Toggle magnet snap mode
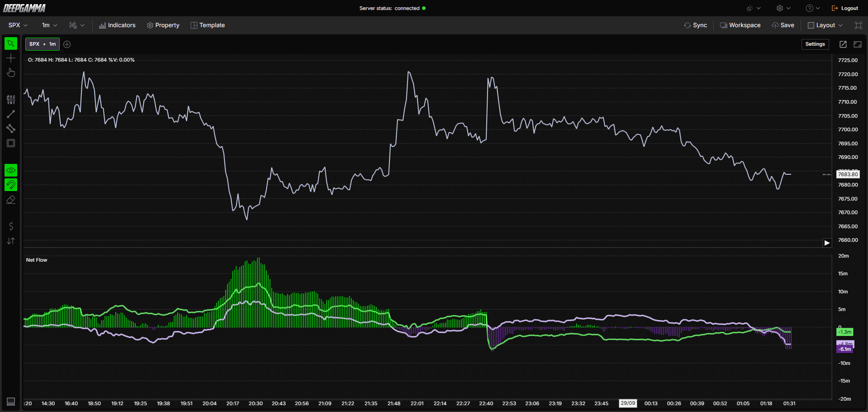 pos(11,185)
